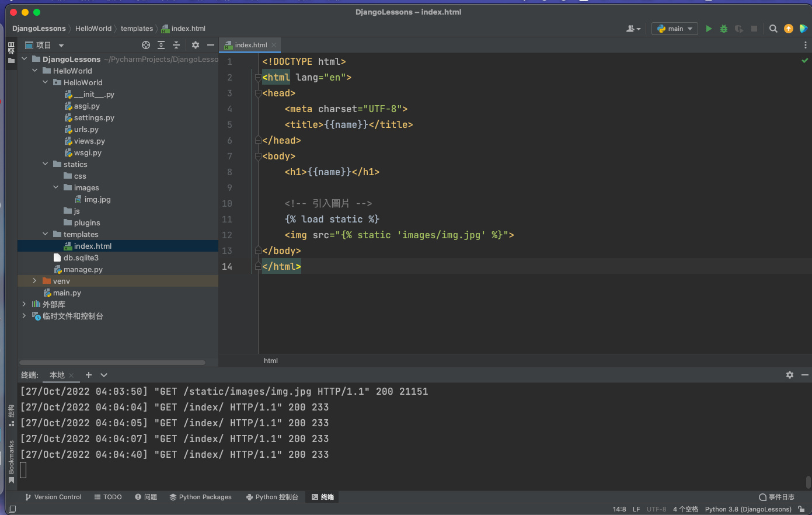The width and height of the screenshot is (812, 515).
Task: Click locate file target icon in project panel
Action: [146, 45]
